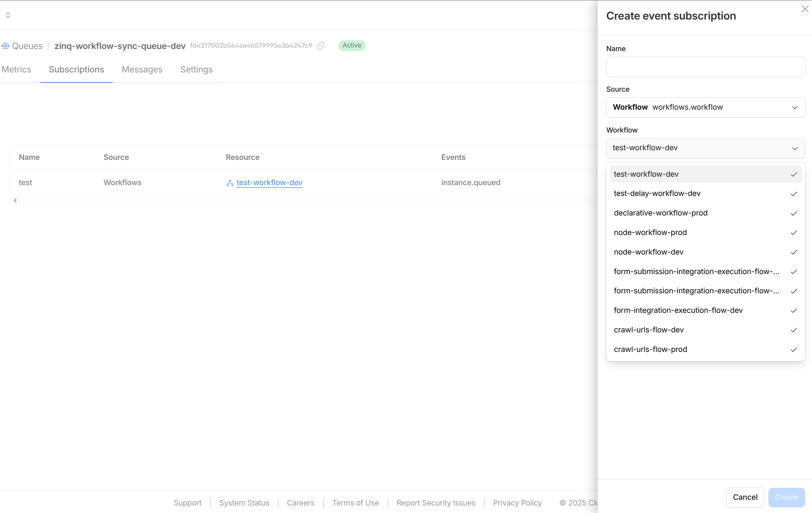Click the Queues icon in breadcrumb
Viewport: 812px width, 513px height.
[5, 46]
